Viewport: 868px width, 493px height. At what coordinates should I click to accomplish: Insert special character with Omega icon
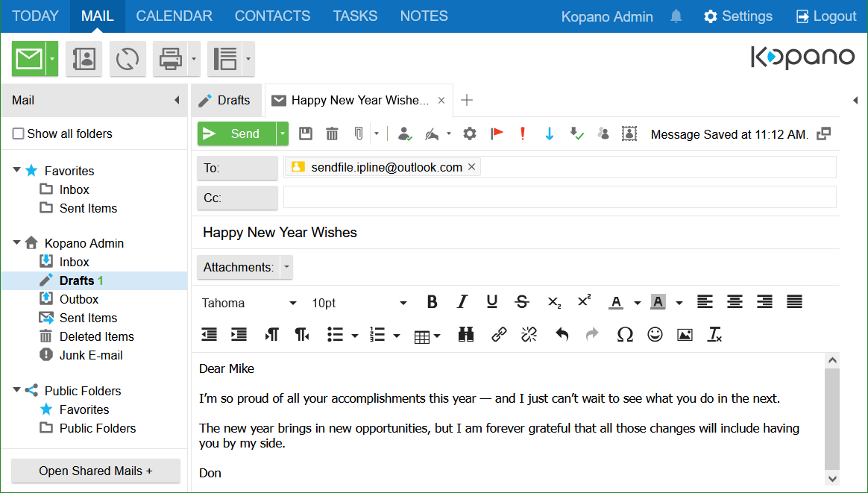(625, 335)
